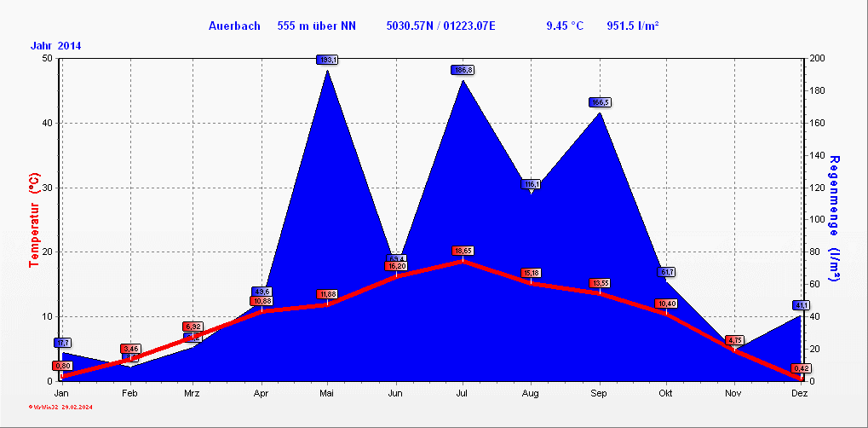Screen dimensions: 868x428
Task: Select the Jahr 2014 label
Action: (56, 46)
